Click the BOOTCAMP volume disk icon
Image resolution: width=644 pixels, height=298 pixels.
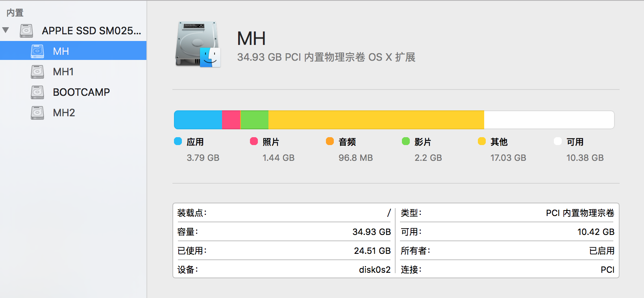[37, 92]
